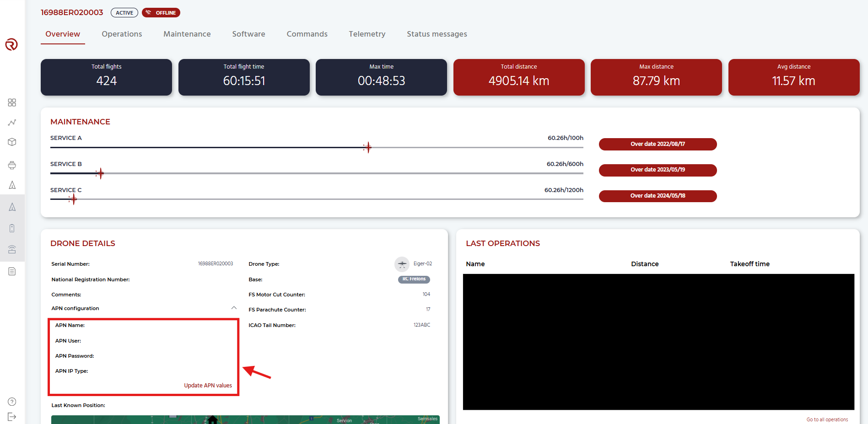Click the Max distance 87.79 km card
Screen dimensions: 868x424
point(656,77)
